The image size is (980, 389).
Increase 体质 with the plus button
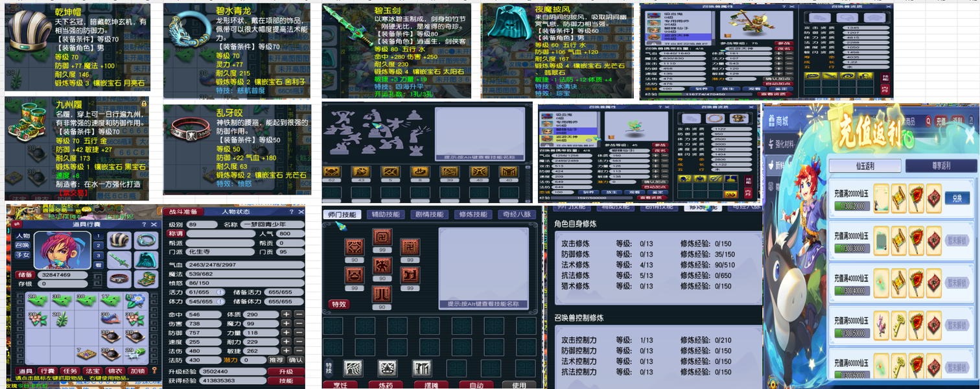[x=286, y=314]
